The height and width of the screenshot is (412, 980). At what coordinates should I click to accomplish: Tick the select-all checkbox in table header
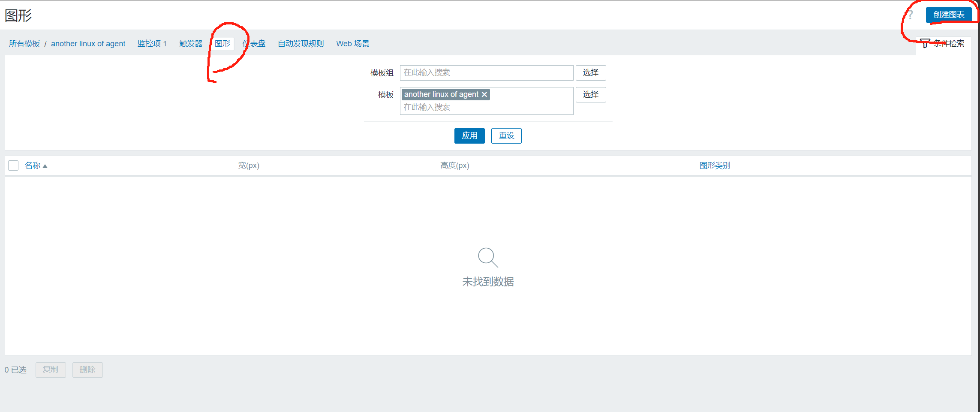(x=13, y=165)
